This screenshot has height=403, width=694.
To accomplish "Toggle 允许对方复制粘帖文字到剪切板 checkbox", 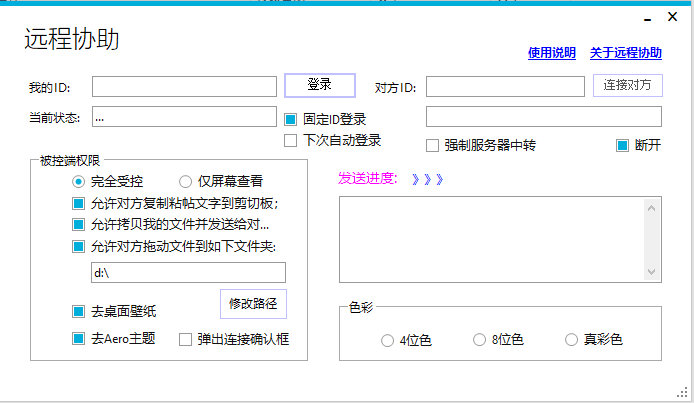I will pos(78,203).
